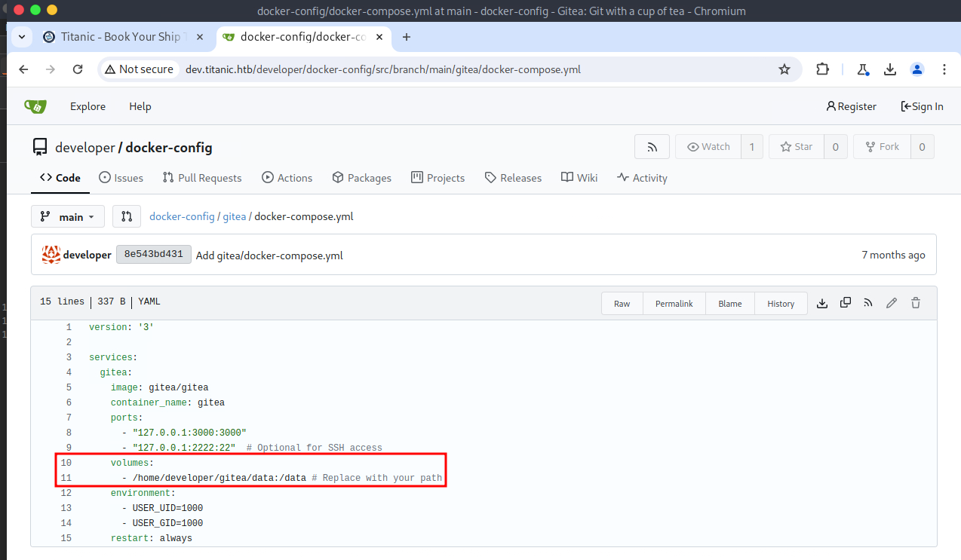Open new browser tab

[407, 37]
